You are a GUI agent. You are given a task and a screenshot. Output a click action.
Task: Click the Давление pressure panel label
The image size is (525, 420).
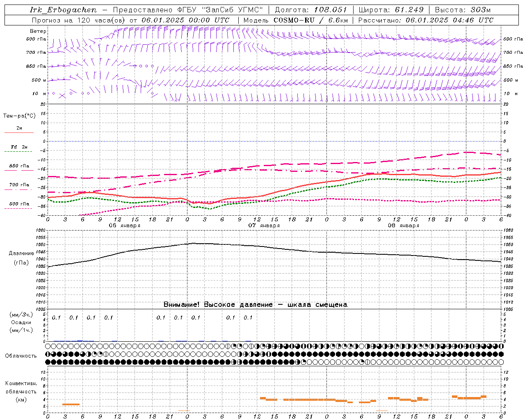pyautogui.click(x=21, y=253)
